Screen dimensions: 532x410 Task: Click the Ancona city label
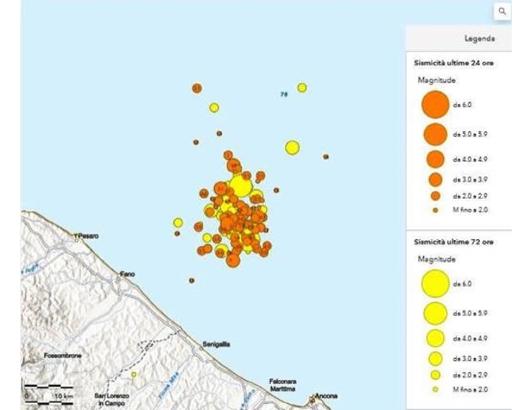[x=326, y=396]
